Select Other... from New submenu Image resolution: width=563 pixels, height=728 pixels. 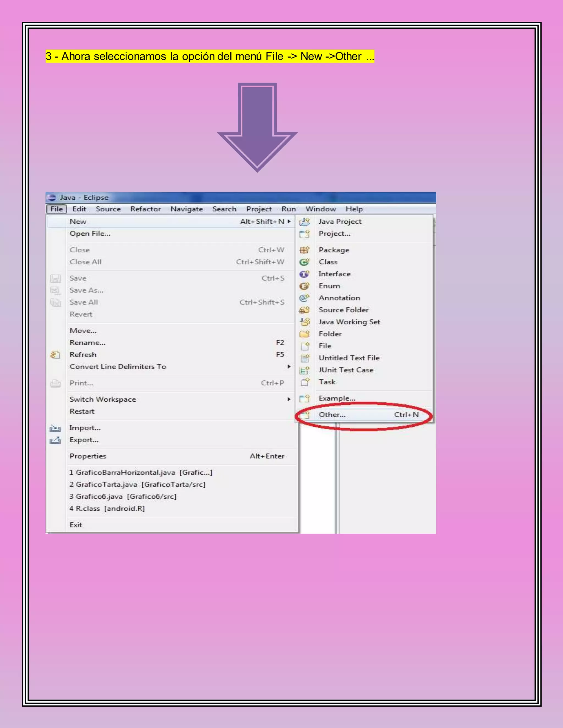(332, 415)
